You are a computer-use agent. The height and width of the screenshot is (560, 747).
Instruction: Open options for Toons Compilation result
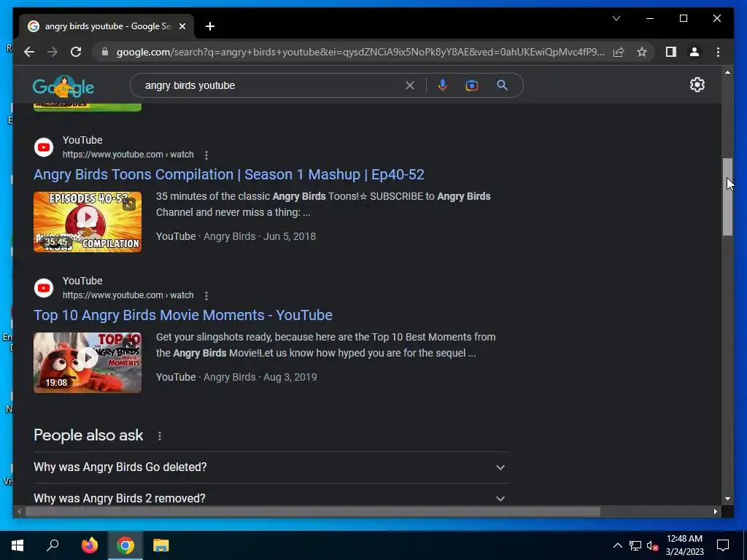(x=206, y=155)
